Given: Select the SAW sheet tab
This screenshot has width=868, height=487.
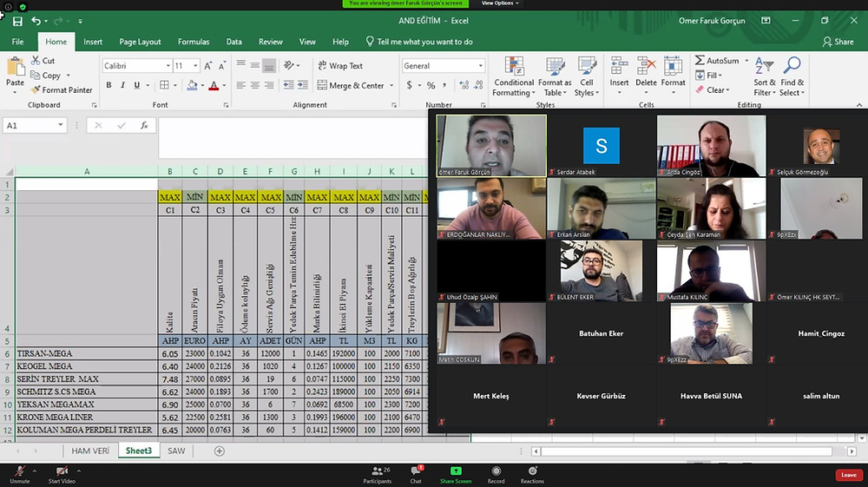Looking at the screenshot, I should pos(176,451).
